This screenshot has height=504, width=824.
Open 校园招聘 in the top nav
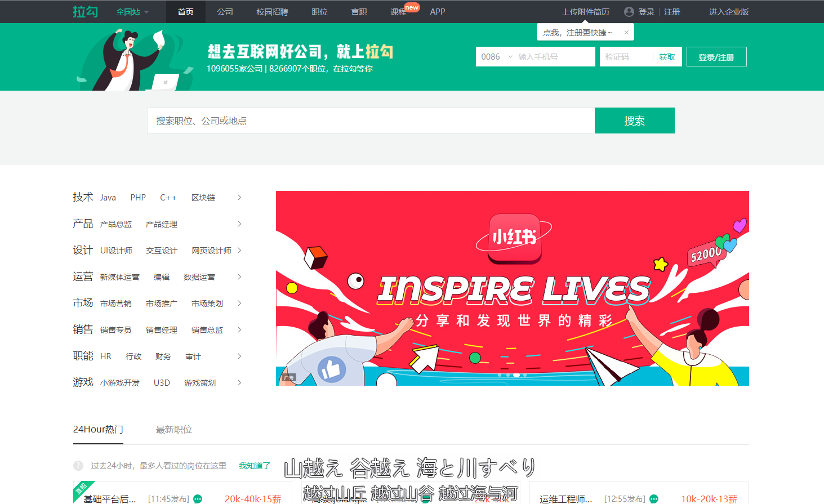pos(272,12)
